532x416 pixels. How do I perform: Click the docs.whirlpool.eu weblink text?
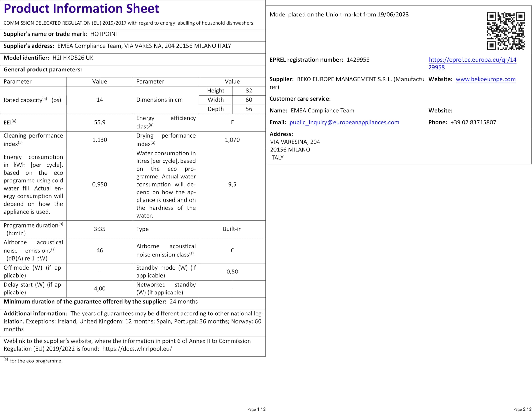coord(137,348)
